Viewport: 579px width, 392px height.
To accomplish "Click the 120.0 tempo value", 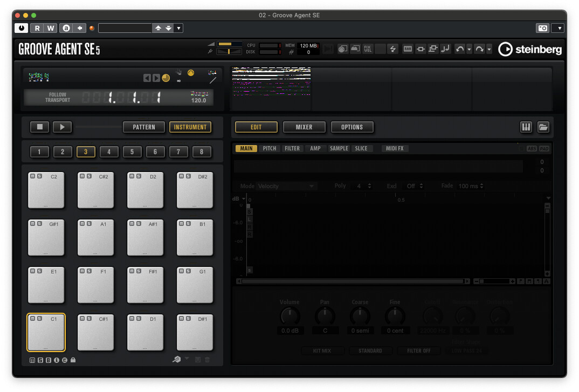I will pos(199,100).
